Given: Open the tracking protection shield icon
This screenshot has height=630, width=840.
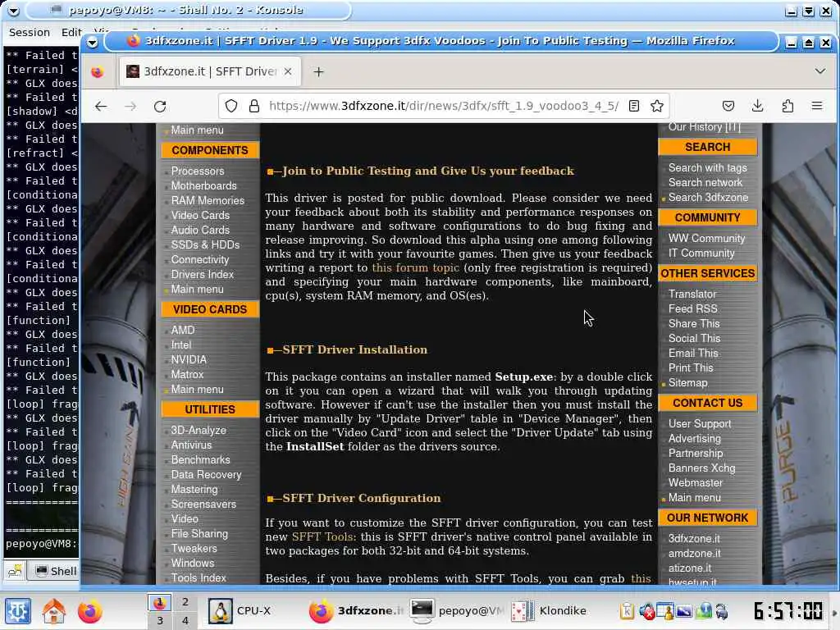Looking at the screenshot, I should (x=231, y=106).
